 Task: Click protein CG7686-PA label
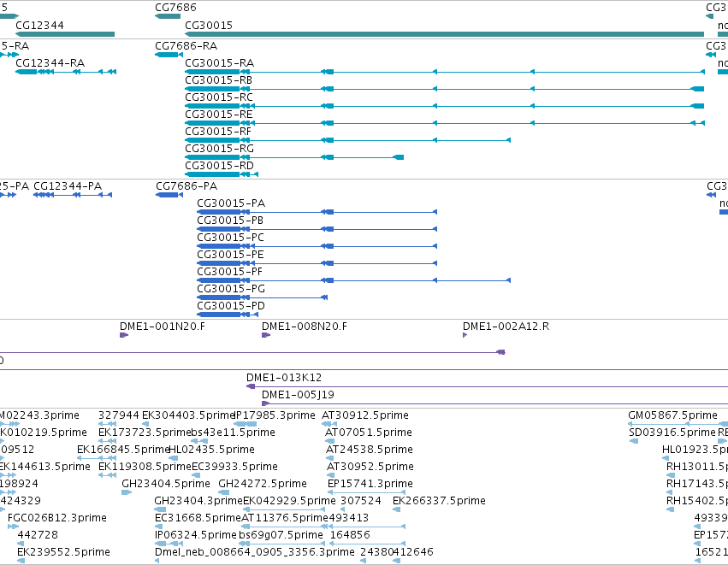(x=186, y=186)
